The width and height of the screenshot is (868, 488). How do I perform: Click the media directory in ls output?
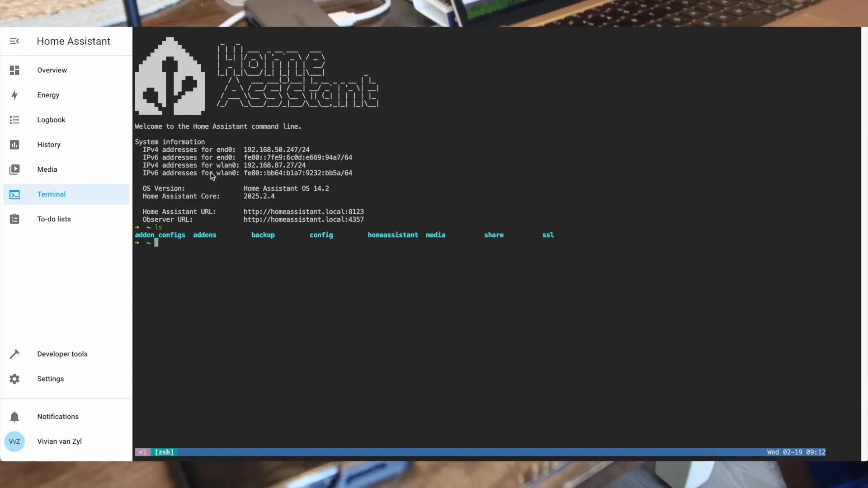click(435, 235)
